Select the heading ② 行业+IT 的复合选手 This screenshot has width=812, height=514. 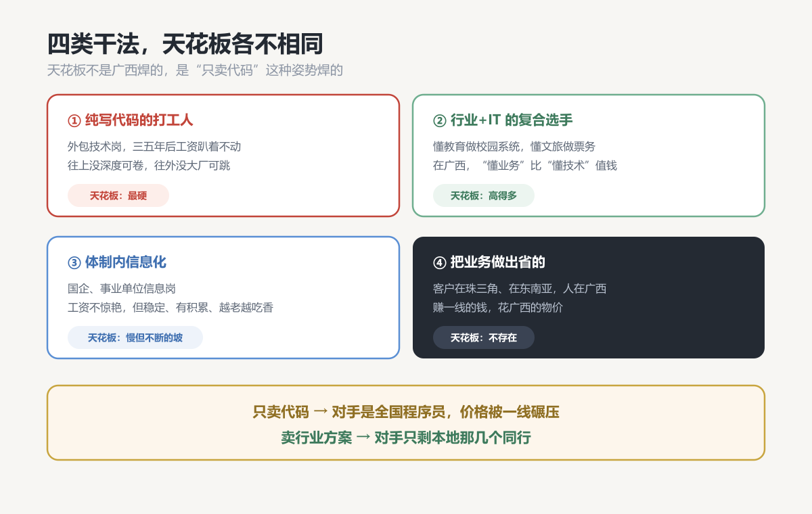pyautogui.click(x=503, y=120)
